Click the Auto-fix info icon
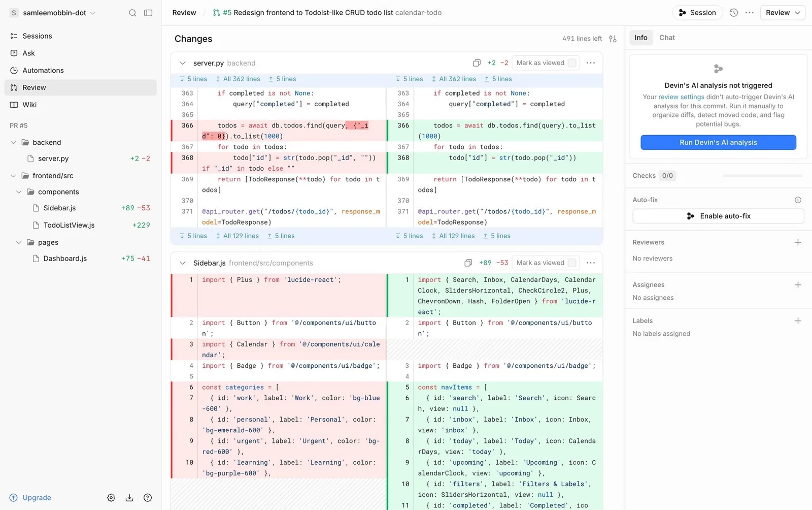 [x=798, y=200]
